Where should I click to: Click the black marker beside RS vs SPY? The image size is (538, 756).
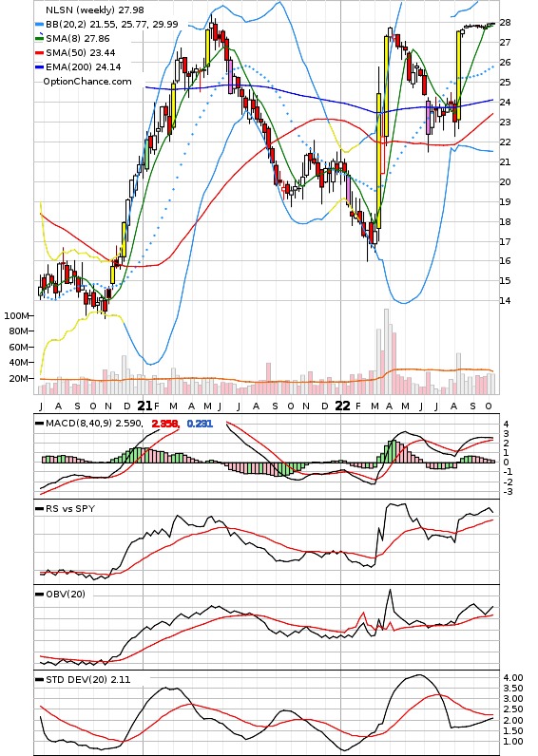point(40,509)
